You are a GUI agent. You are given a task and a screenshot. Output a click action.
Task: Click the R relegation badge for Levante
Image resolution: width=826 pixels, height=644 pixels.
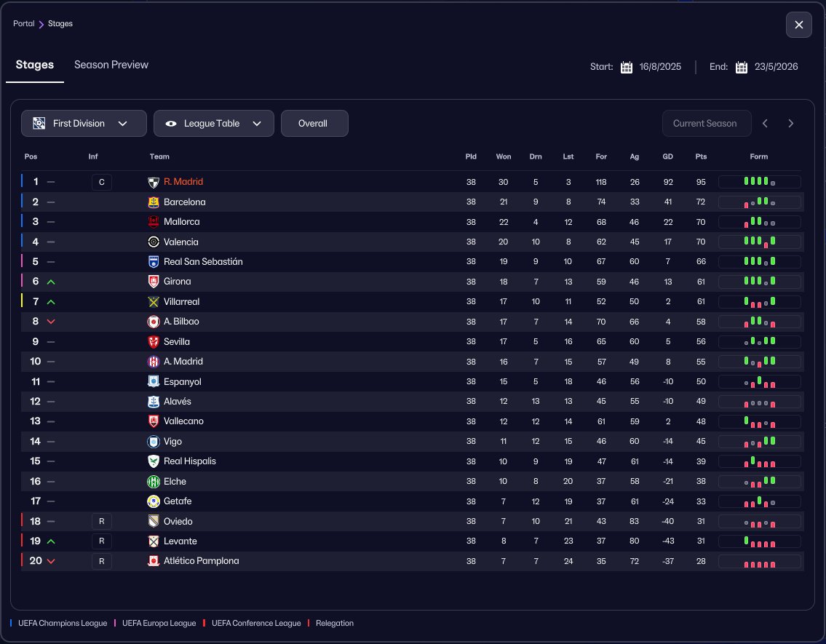pyautogui.click(x=102, y=541)
